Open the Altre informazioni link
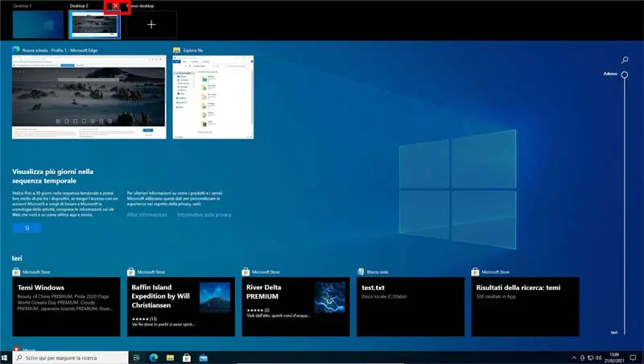 [147, 214]
